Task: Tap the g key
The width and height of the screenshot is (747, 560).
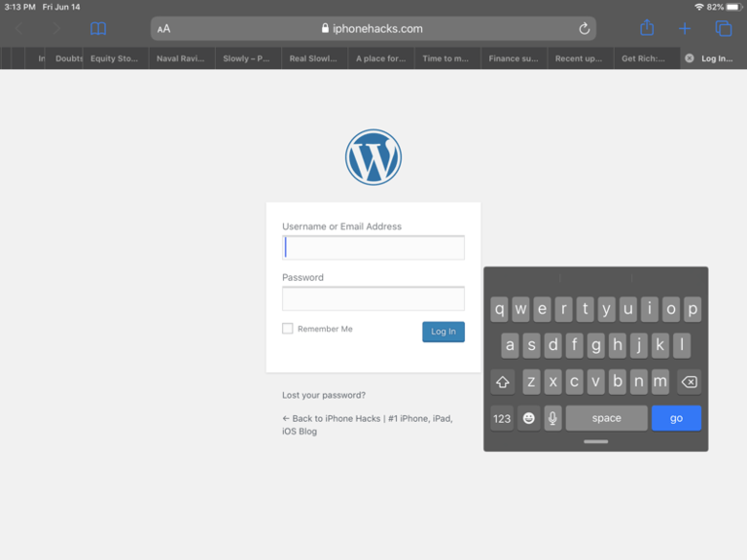Action: click(x=596, y=345)
